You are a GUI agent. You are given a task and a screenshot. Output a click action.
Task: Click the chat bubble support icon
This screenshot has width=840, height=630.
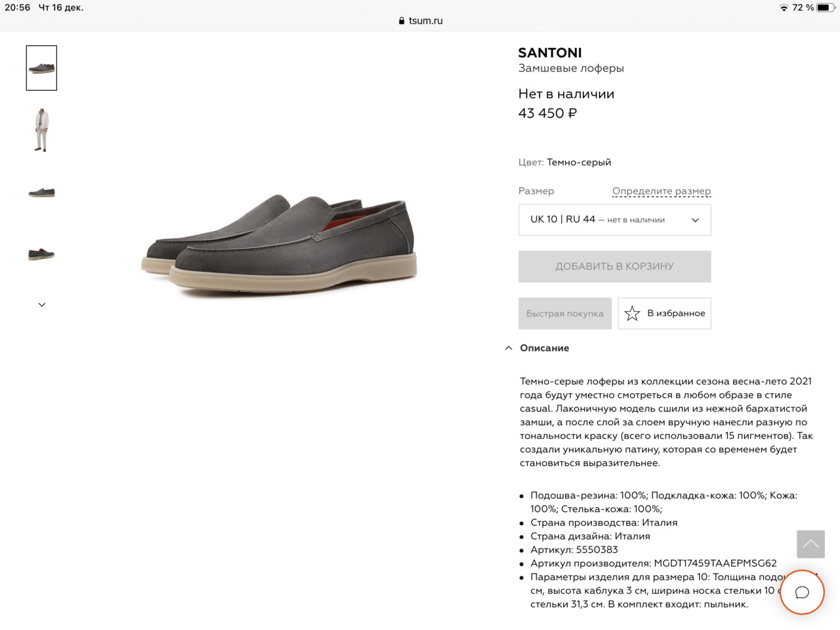click(x=802, y=593)
